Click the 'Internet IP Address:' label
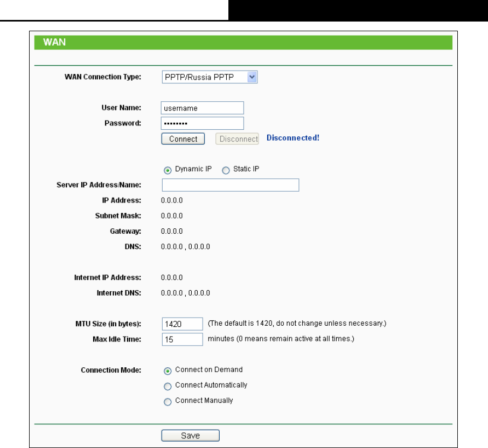The height and width of the screenshot is (448, 488). coord(108,277)
